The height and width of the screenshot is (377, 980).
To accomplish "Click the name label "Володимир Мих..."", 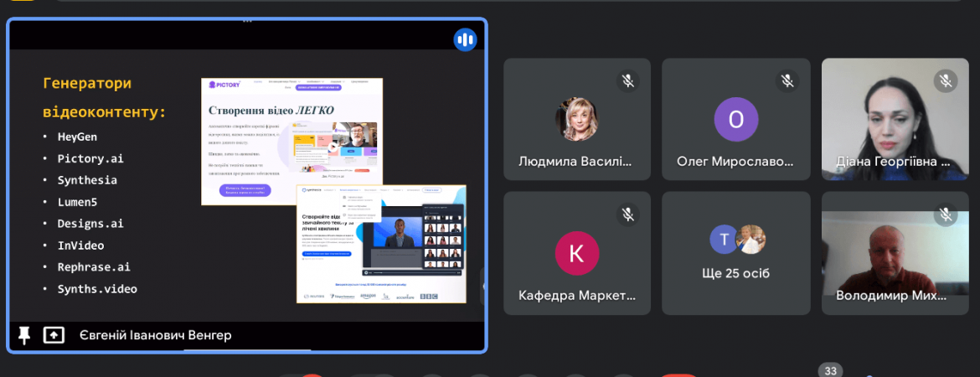I will [x=891, y=295].
